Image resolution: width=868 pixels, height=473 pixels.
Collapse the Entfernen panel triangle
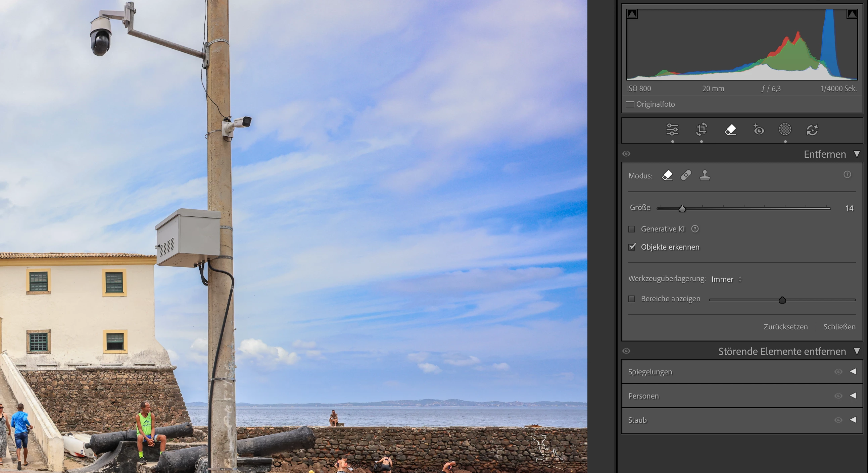coord(857,154)
